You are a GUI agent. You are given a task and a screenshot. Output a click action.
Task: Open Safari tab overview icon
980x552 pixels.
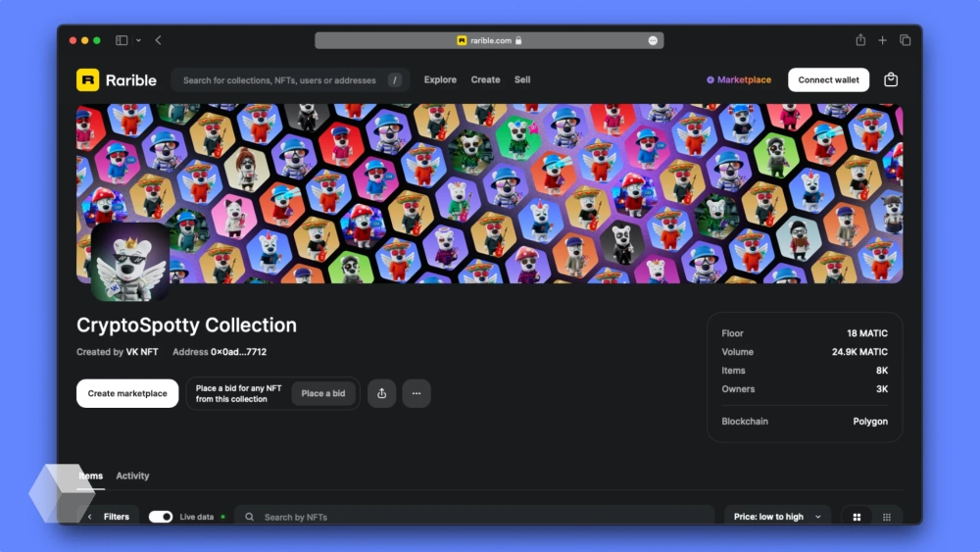click(905, 40)
